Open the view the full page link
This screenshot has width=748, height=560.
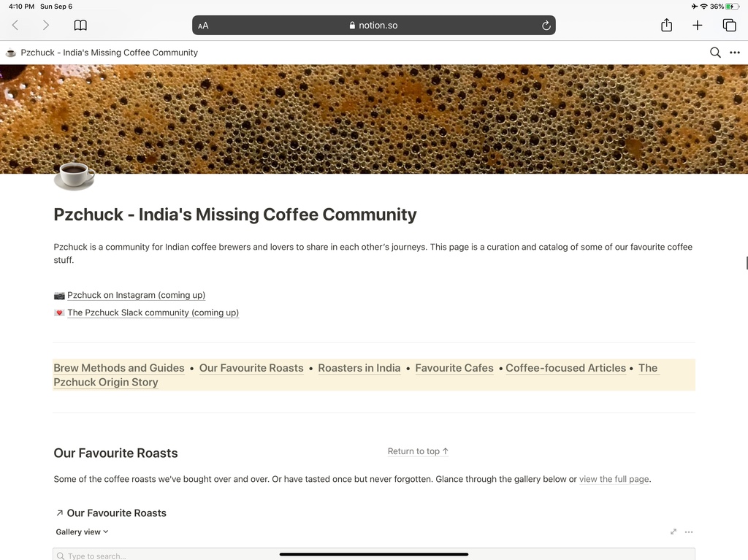[614, 479]
